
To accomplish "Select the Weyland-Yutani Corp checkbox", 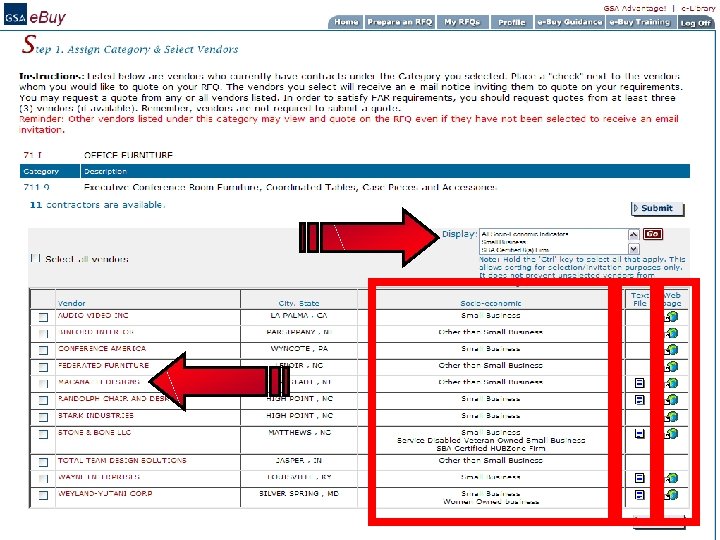I will point(43,495).
